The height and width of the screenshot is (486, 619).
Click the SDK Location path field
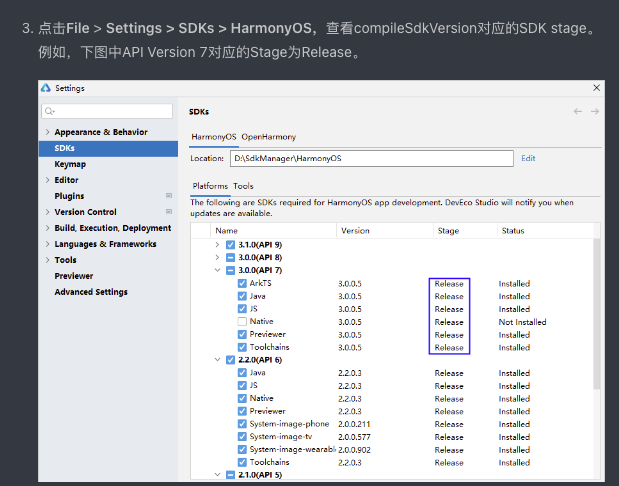coord(371,158)
